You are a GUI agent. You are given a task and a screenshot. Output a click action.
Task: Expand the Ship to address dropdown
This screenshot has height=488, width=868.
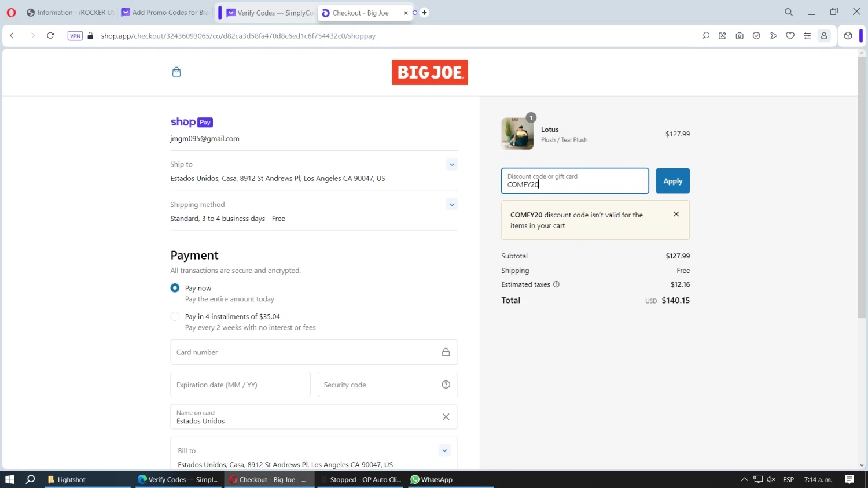tap(452, 164)
